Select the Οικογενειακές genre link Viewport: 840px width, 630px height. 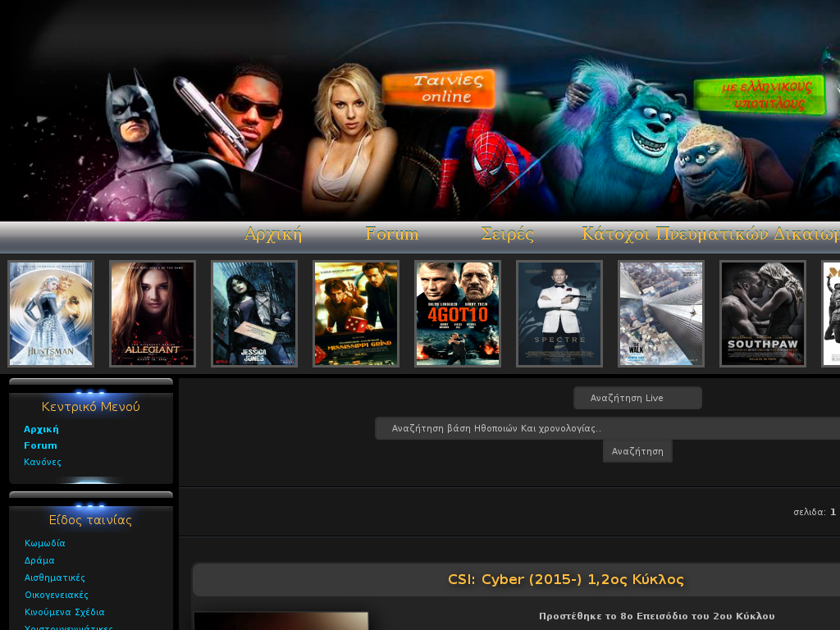click(57, 595)
